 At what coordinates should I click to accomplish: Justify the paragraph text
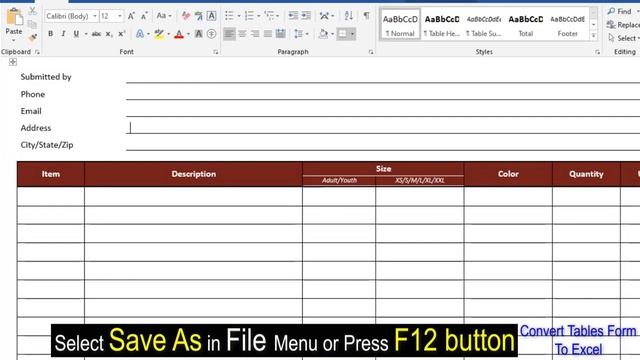pyautogui.click(x=268, y=34)
